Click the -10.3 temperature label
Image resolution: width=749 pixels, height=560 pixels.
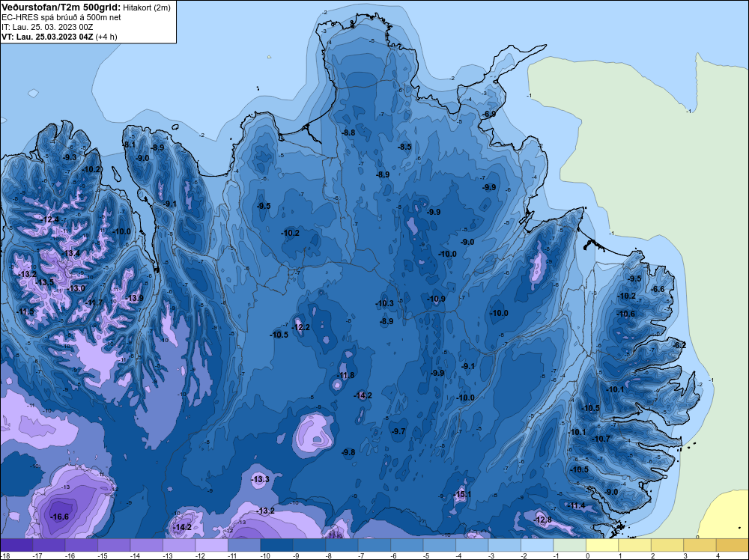pos(384,303)
